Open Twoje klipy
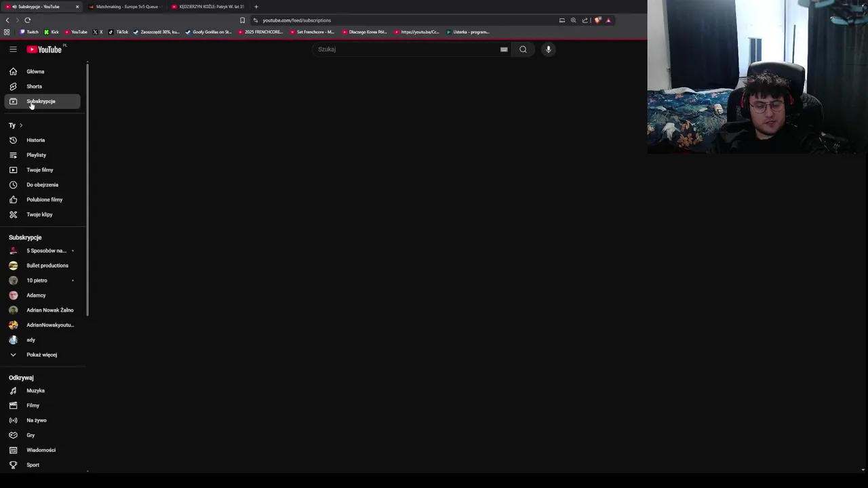The width and height of the screenshot is (868, 488). click(x=42, y=215)
